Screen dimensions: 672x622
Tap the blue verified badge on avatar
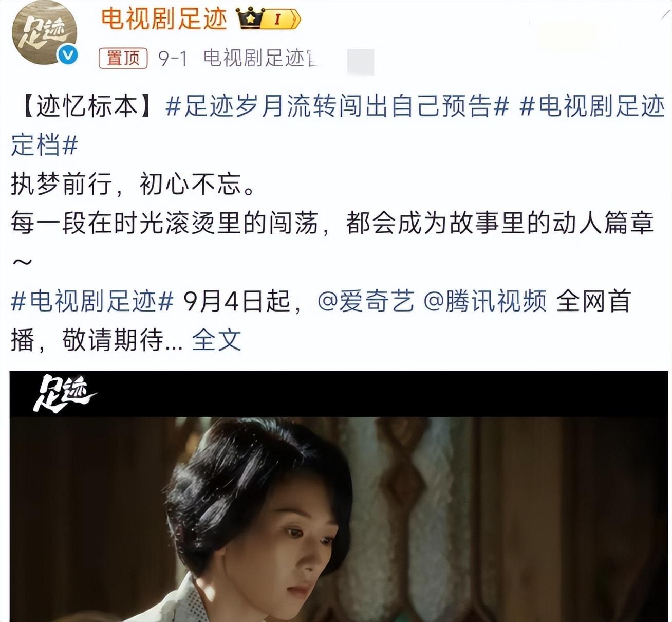coord(68,56)
